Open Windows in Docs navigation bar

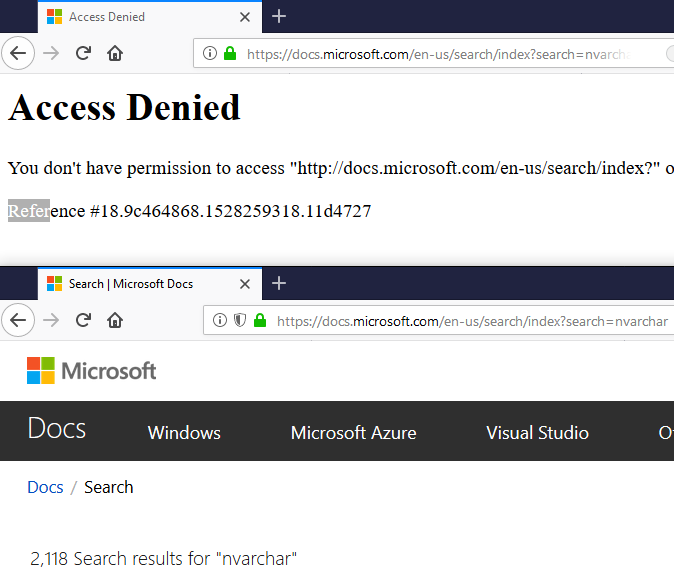pos(184,433)
